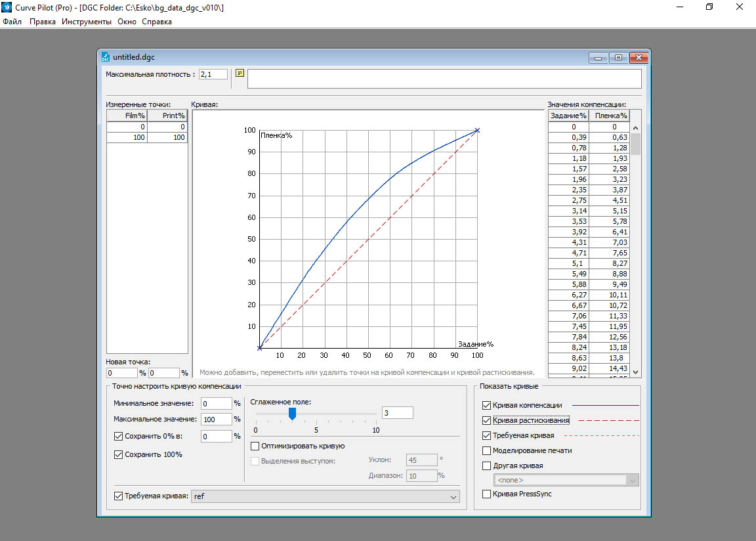The width and height of the screenshot is (756, 541).
Task: Enable the Кривая PressSync checkbox
Action: (486, 494)
